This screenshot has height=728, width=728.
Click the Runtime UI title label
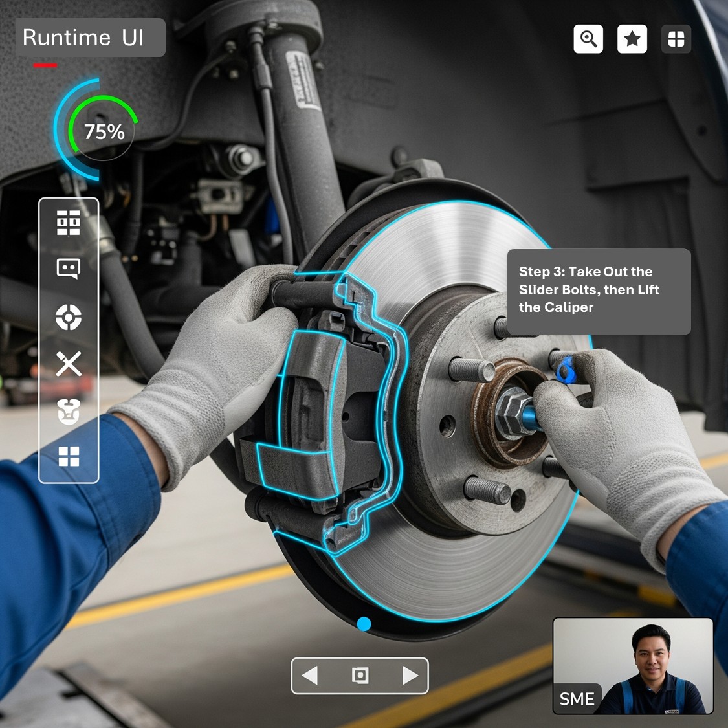90,38
